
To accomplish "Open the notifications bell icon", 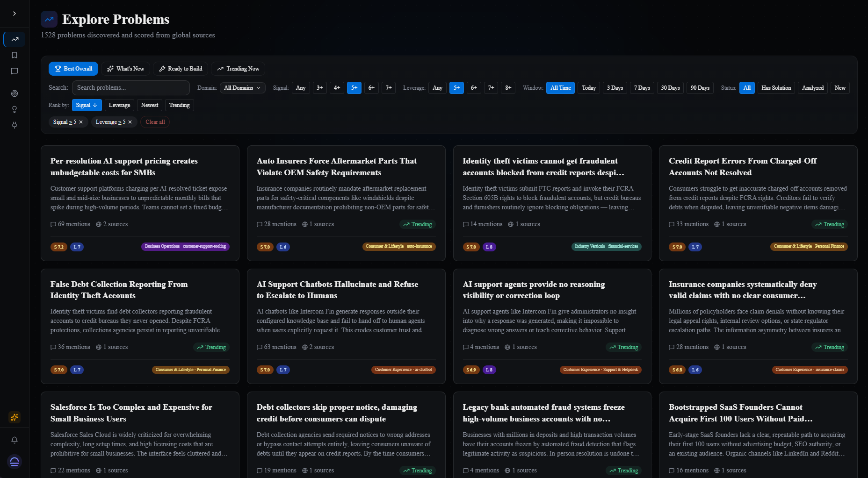I will 14,440.
